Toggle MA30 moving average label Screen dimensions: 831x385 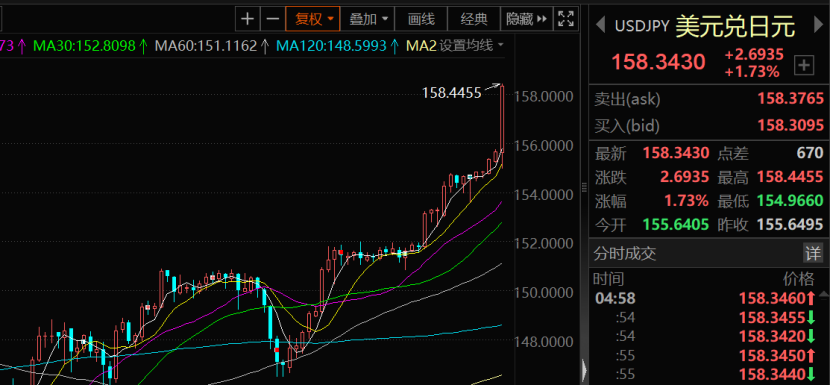pos(90,46)
